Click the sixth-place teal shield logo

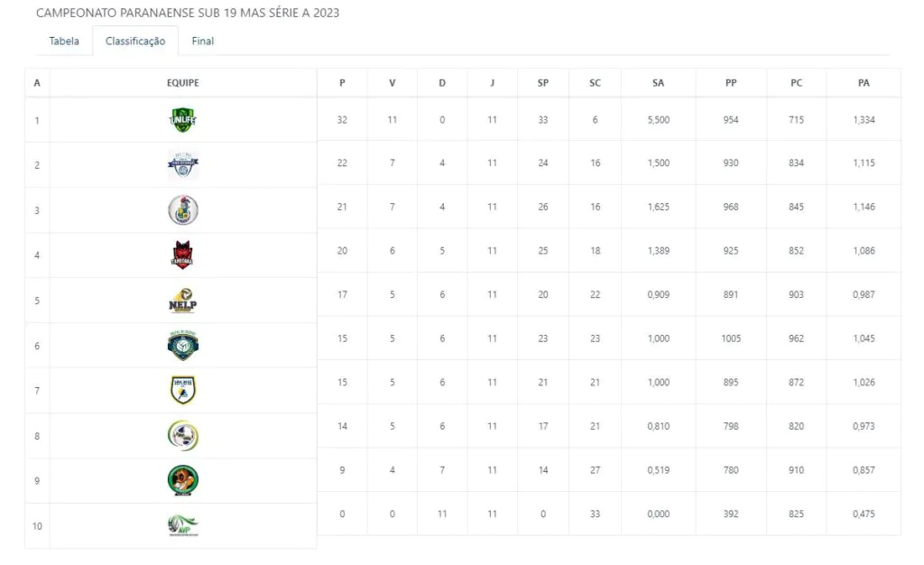pos(183,346)
